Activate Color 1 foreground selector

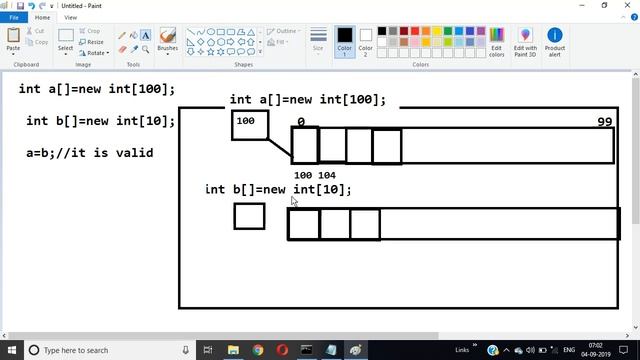(x=344, y=42)
